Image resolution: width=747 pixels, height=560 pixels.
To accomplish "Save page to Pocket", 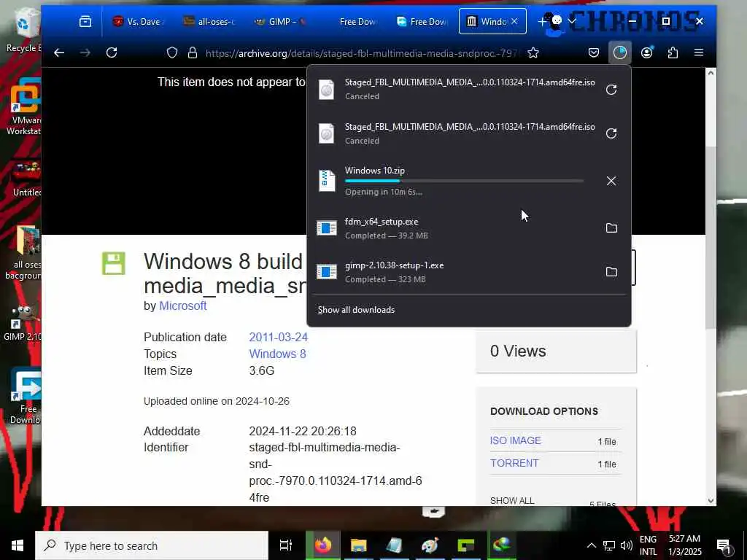I will point(594,52).
